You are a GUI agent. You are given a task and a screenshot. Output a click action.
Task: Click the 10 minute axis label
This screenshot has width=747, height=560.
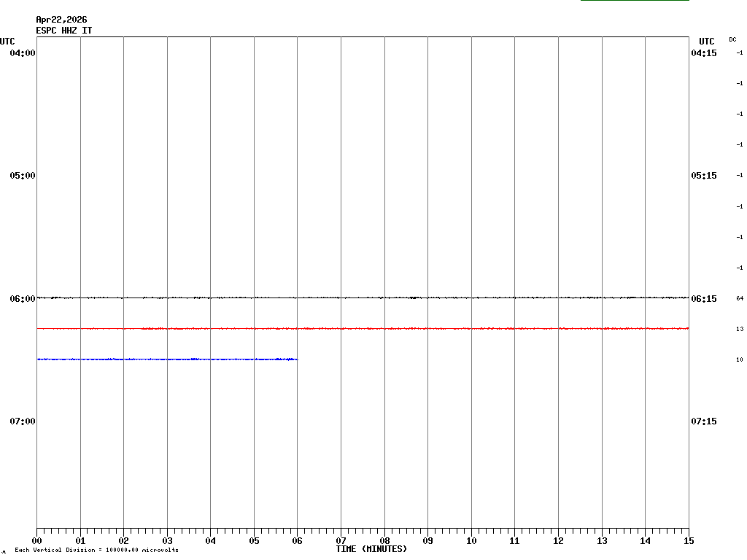471,541
